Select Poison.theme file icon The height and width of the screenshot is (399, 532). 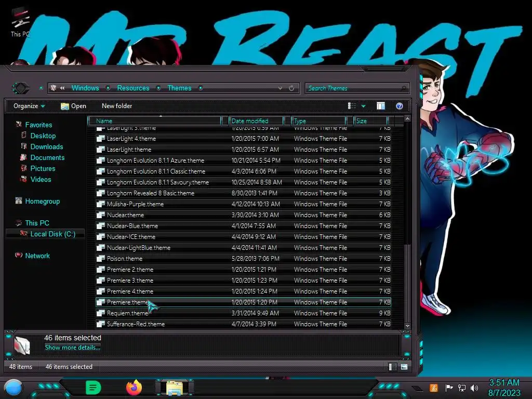click(100, 259)
